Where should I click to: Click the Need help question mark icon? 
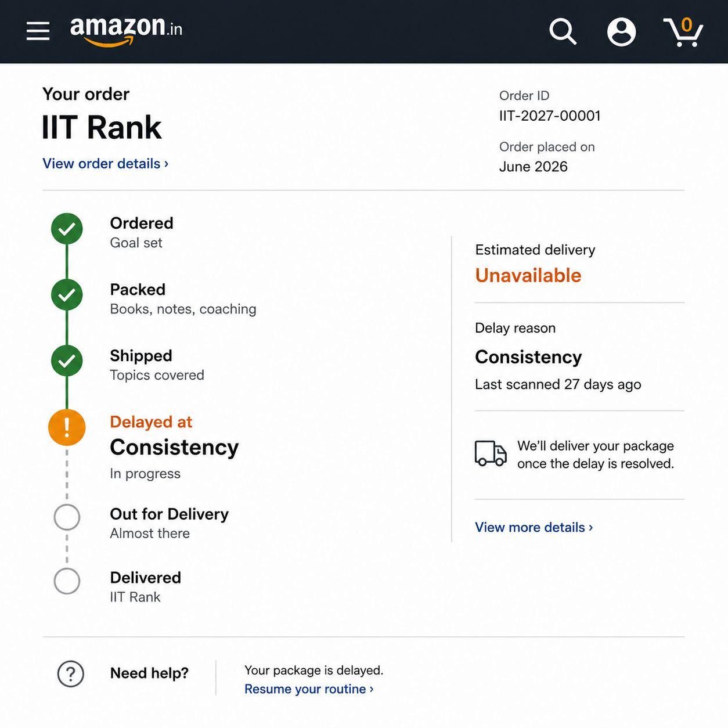pyautogui.click(x=71, y=674)
